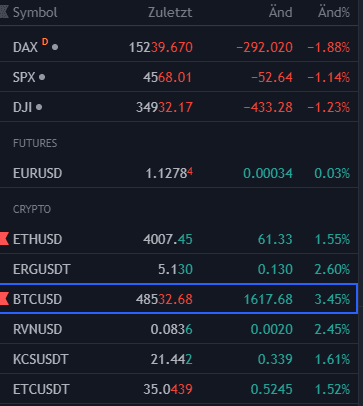Sort by the Änd% column header
This screenshot has width=363, height=406.
point(334,13)
